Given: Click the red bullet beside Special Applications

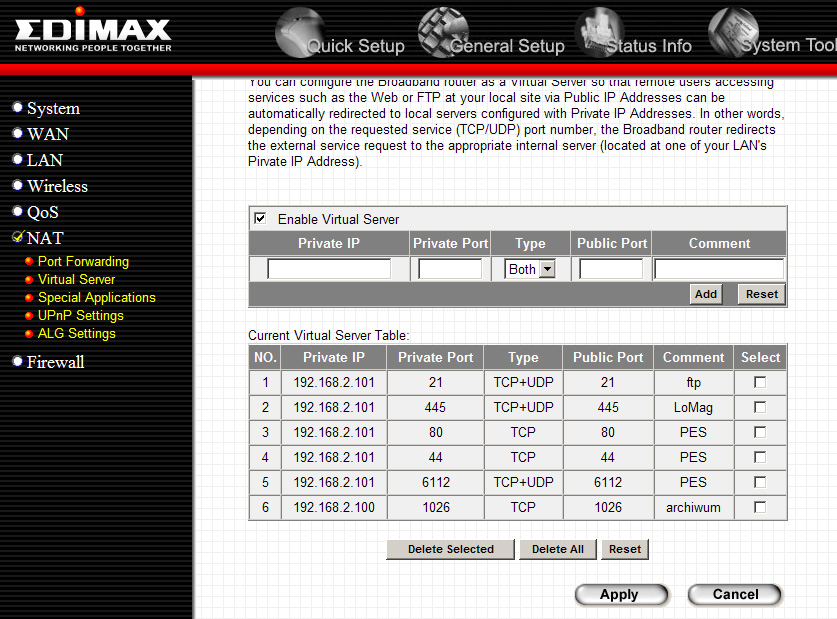Looking at the screenshot, I should 29,298.
